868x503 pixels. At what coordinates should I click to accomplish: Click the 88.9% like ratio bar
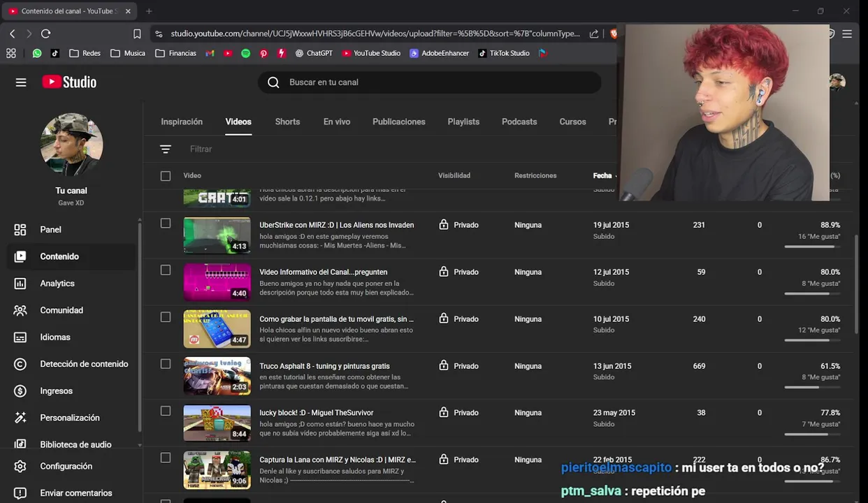[812, 247]
